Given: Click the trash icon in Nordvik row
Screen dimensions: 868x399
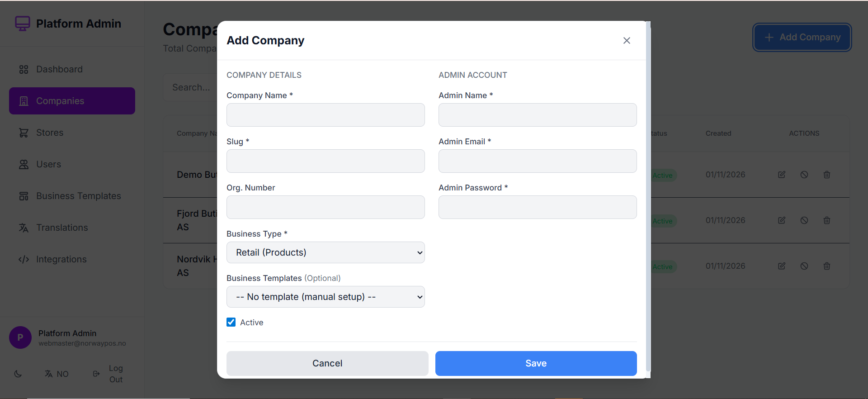Looking at the screenshot, I should [x=826, y=266].
